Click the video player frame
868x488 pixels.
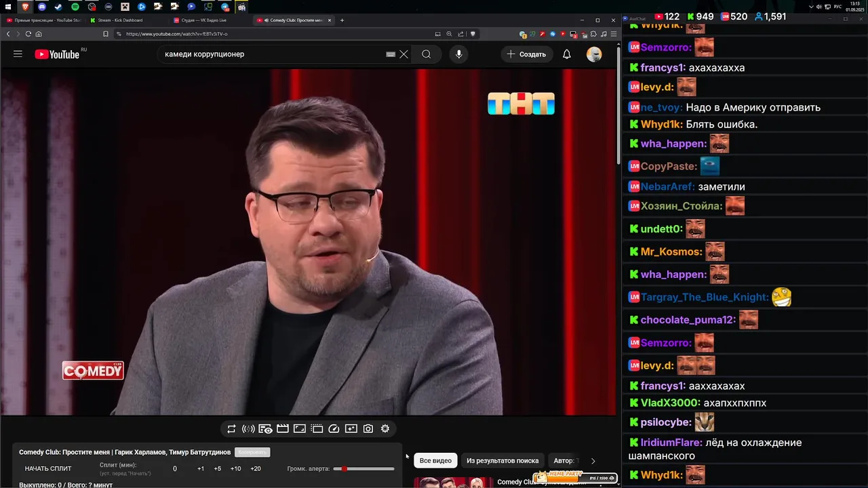click(x=308, y=242)
